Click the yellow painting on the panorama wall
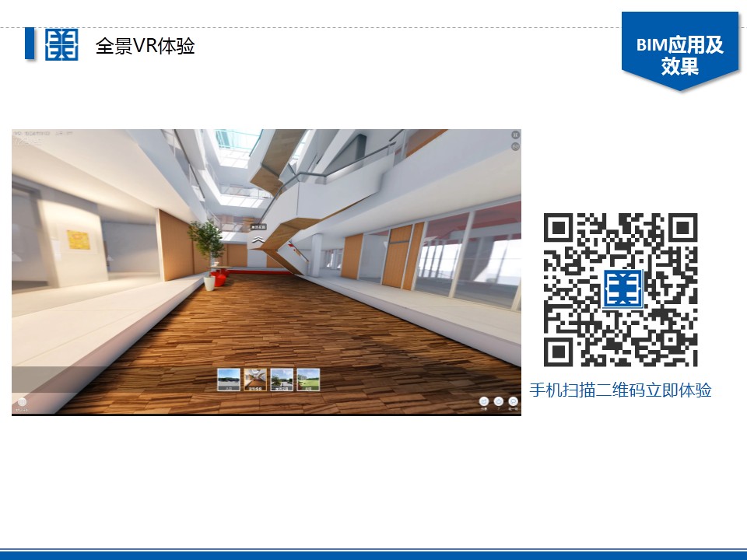This screenshot has height=560, width=747. tap(77, 240)
